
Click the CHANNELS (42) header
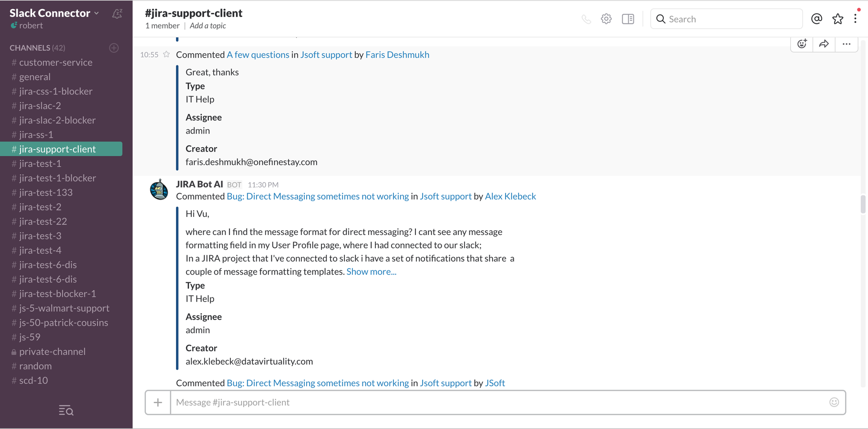click(x=37, y=48)
